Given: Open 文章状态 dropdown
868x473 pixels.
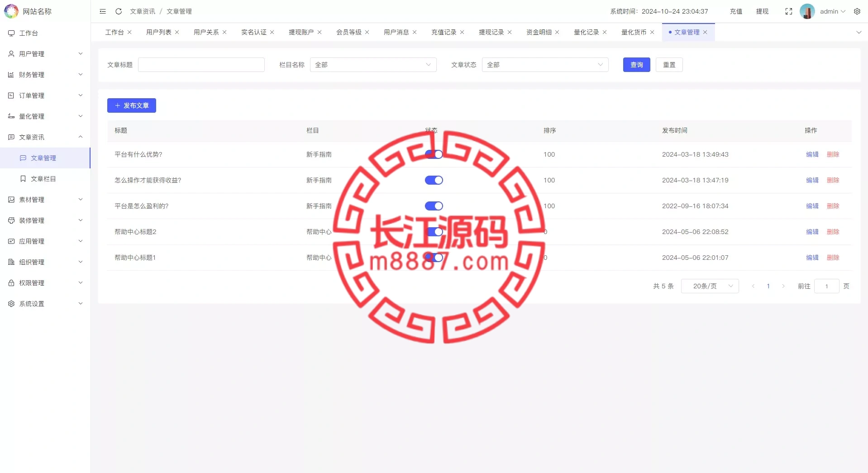Looking at the screenshot, I should (545, 65).
